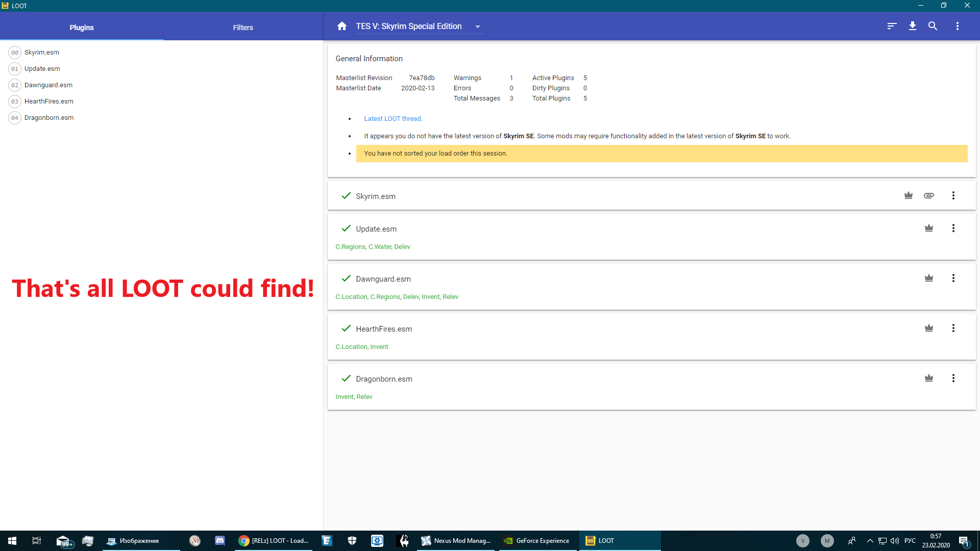Switch to the Chrome LOOT thread window
Screen dimensions: 980x551
point(274,541)
